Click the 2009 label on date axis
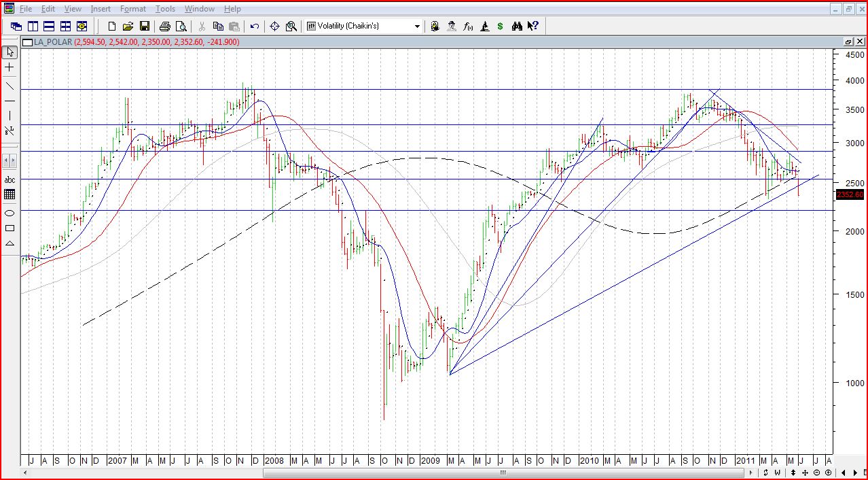The image size is (868, 480). click(x=431, y=461)
